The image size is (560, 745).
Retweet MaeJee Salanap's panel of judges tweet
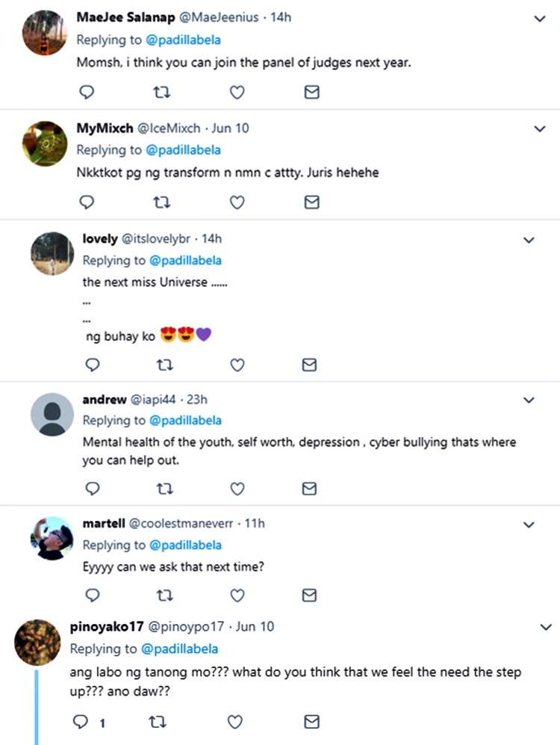click(x=161, y=92)
